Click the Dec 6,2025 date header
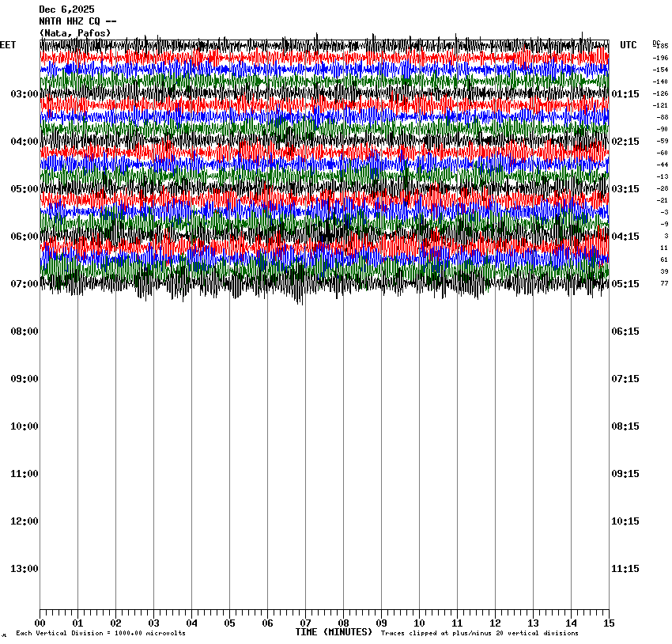 pyautogui.click(x=66, y=9)
